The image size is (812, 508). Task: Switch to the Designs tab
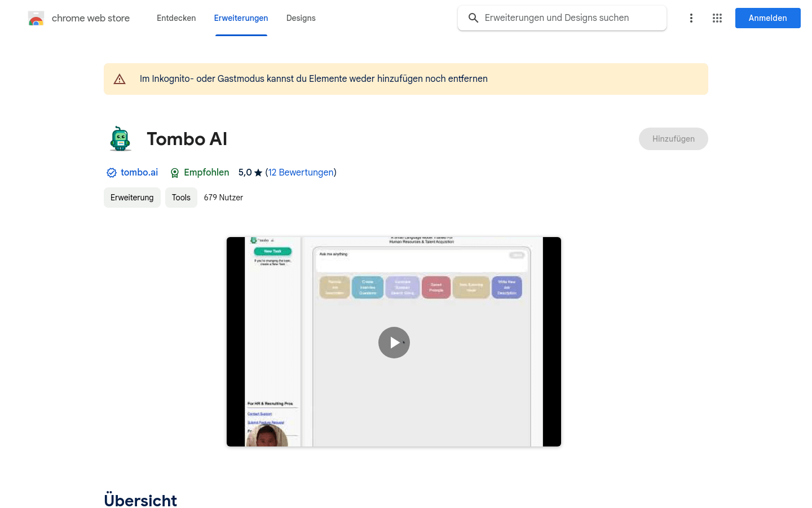[x=301, y=18]
